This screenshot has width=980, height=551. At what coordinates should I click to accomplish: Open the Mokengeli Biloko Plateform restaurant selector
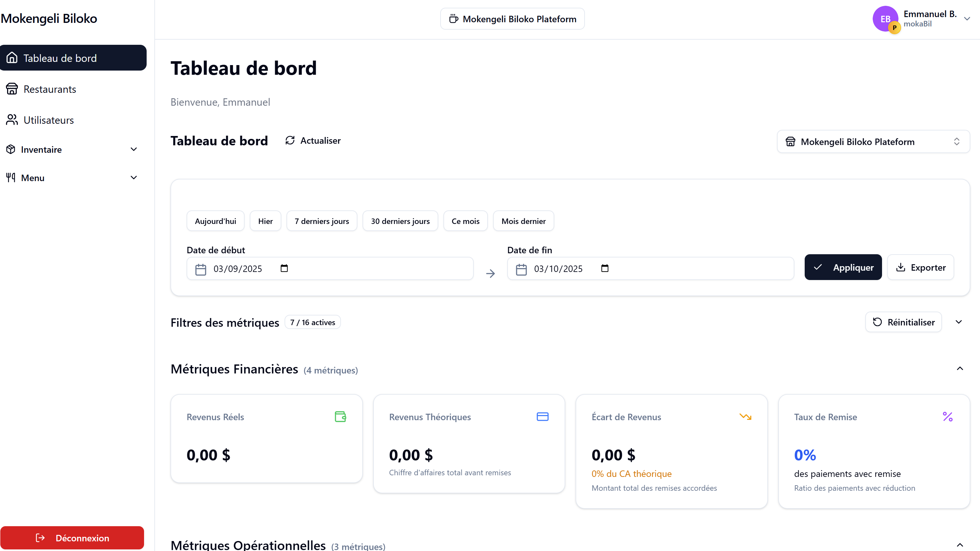[x=873, y=141]
